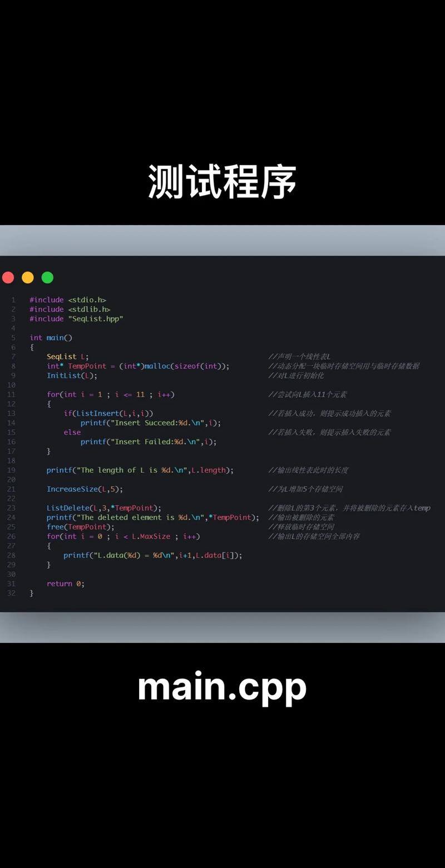
Task: Click the malloc call in code
Action: [158, 366]
